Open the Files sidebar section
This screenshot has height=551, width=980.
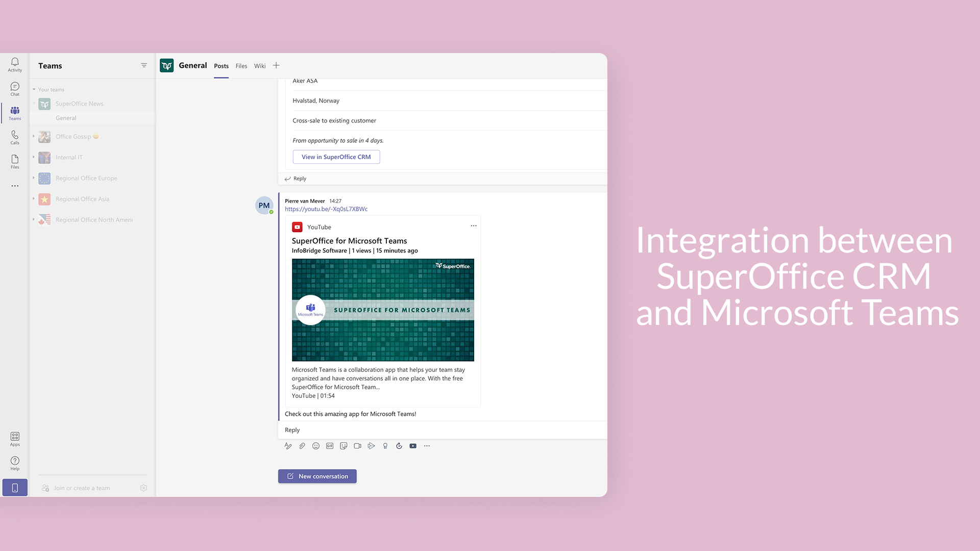click(x=15, y=162)
